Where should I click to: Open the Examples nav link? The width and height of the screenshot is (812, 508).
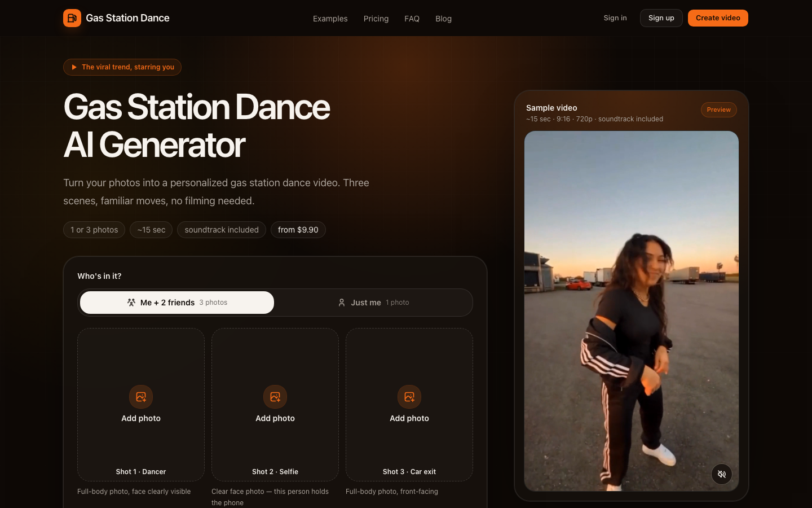[330, 19]
